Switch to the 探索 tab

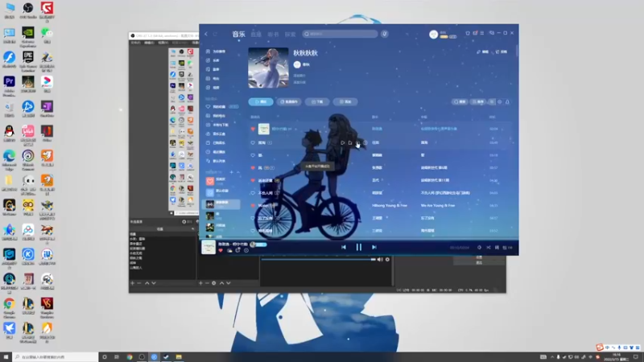(x=291, y=35)
